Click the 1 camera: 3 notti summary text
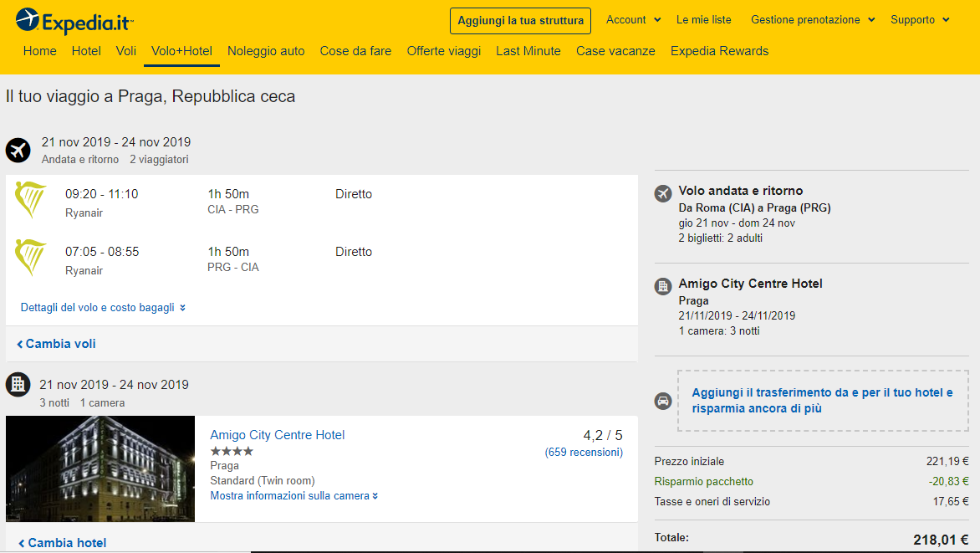The image size is (980, 553). [719, 331]
